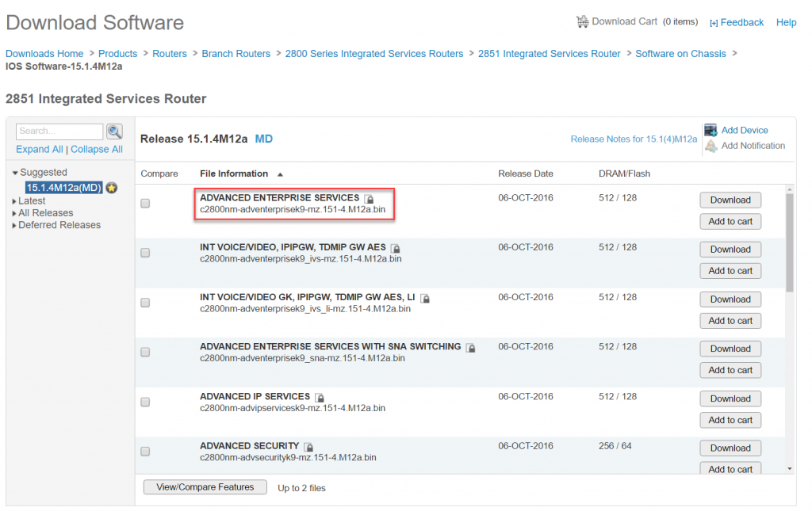Open the Routers breadcrumb link

(x=169, y=53)
